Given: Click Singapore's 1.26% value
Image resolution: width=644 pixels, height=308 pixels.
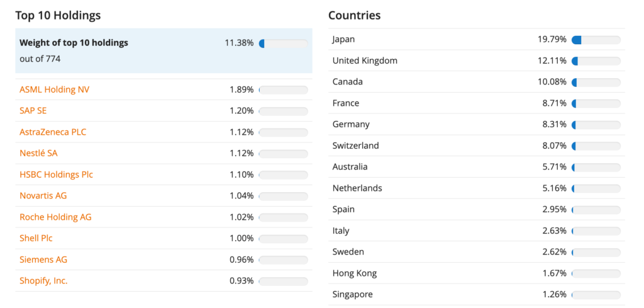Looking at the screenshot, I should click(554, 295).
